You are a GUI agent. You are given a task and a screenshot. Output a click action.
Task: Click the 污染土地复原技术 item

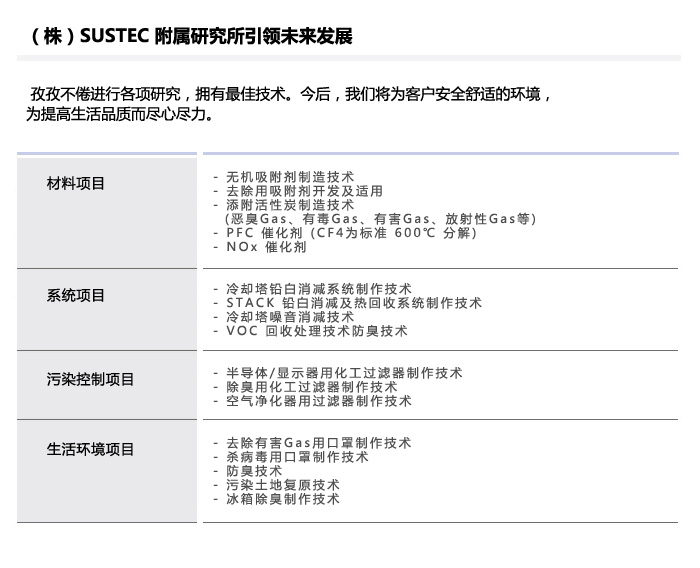283,485
